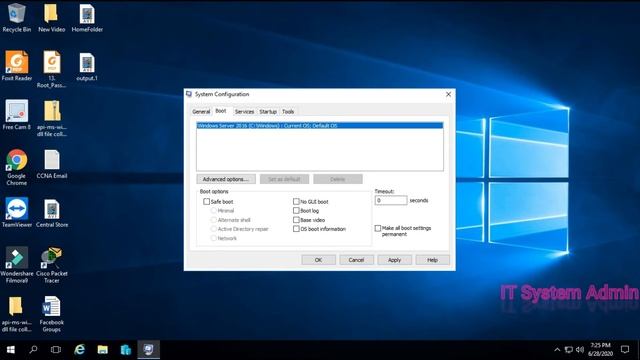Click the System Configuration taskbar icon

[149, 350]
